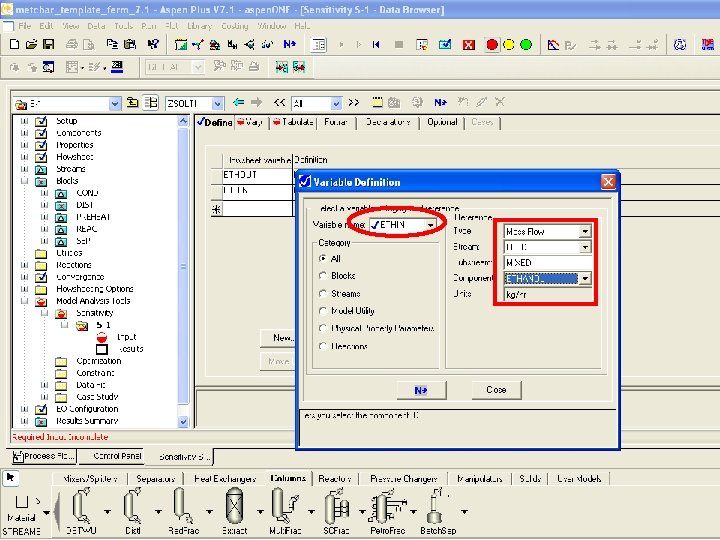
Task: Select the Results Summary tree item
Action: pos(87,421)
